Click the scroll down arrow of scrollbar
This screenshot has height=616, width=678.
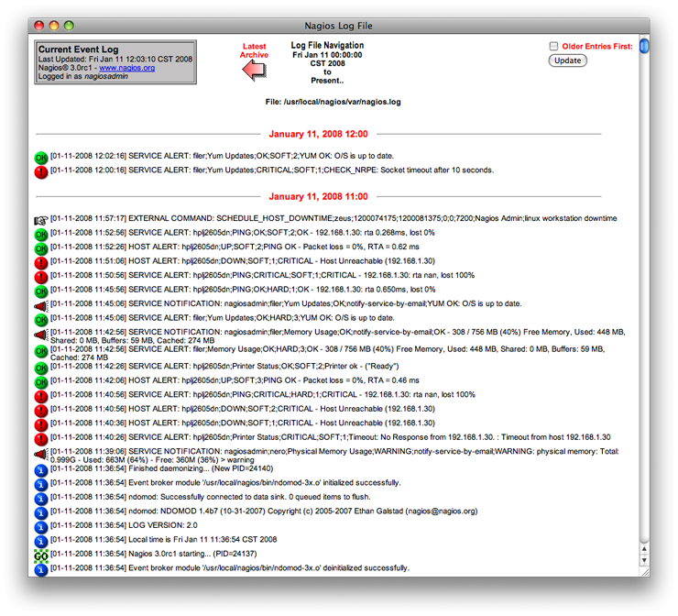pos(644,558)
